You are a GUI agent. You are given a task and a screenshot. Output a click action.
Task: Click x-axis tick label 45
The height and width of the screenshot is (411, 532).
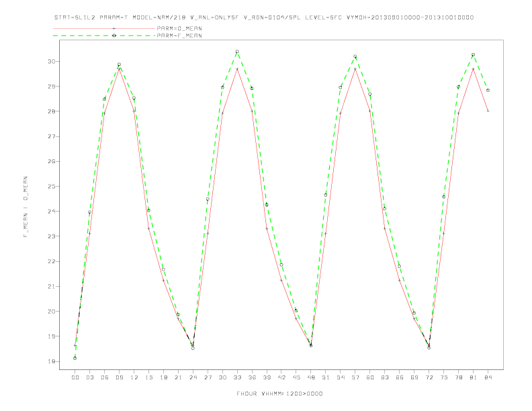pyautogui.click(x=296, y=377)
